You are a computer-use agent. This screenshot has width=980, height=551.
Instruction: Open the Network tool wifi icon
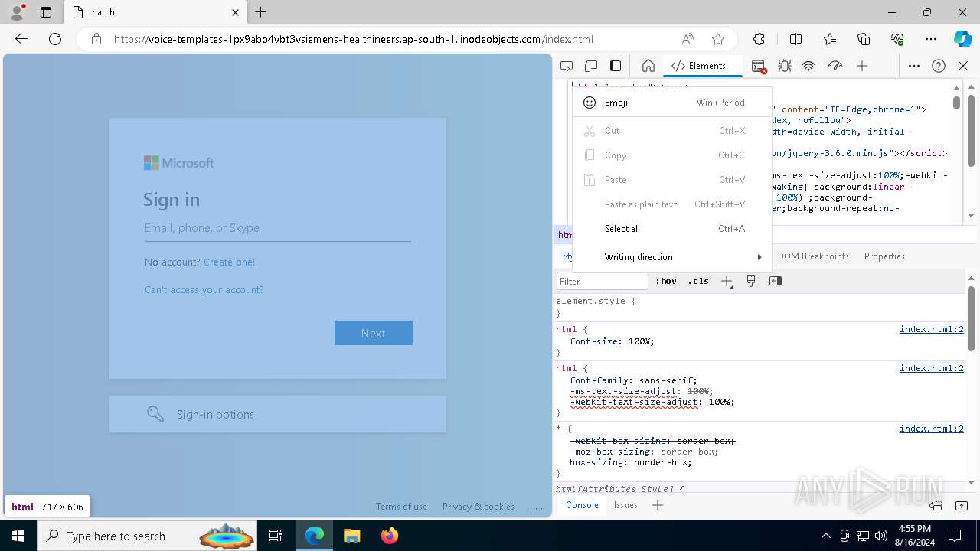808,66
